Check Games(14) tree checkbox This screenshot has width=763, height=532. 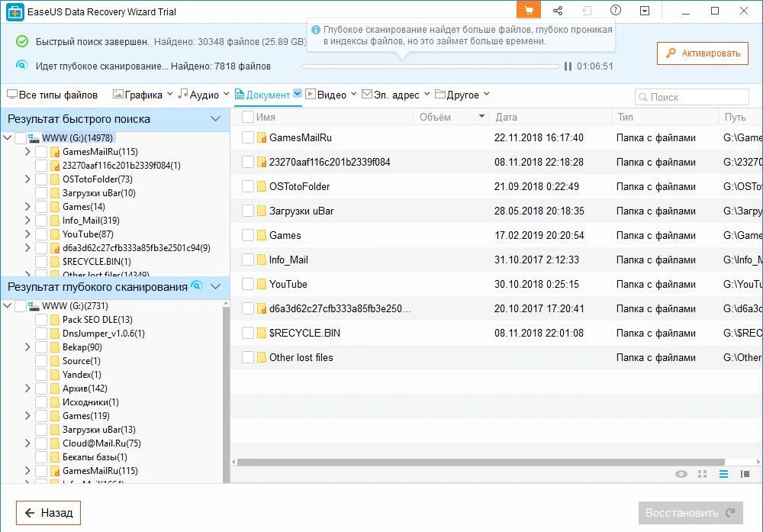point(41,207)
